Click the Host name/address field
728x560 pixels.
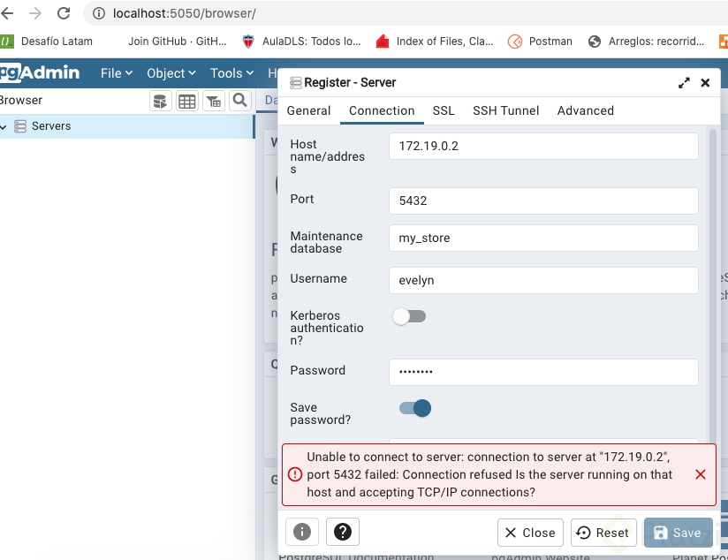point(543,147)
